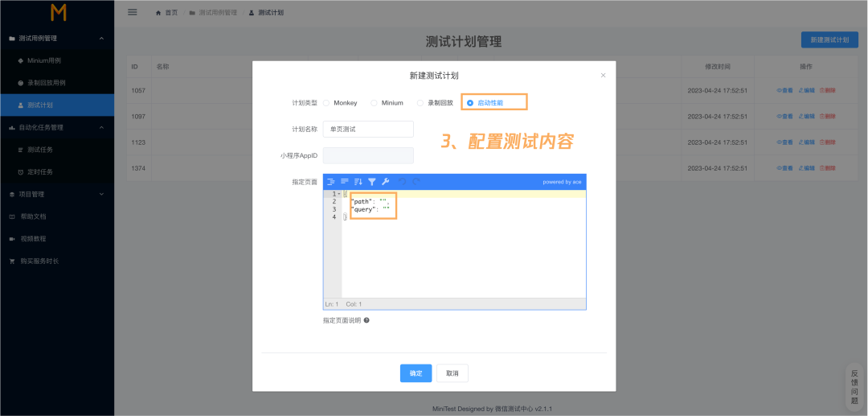The image size is (868, 416).
Task: Click the 小程序AppID input field
Action: 368,155
